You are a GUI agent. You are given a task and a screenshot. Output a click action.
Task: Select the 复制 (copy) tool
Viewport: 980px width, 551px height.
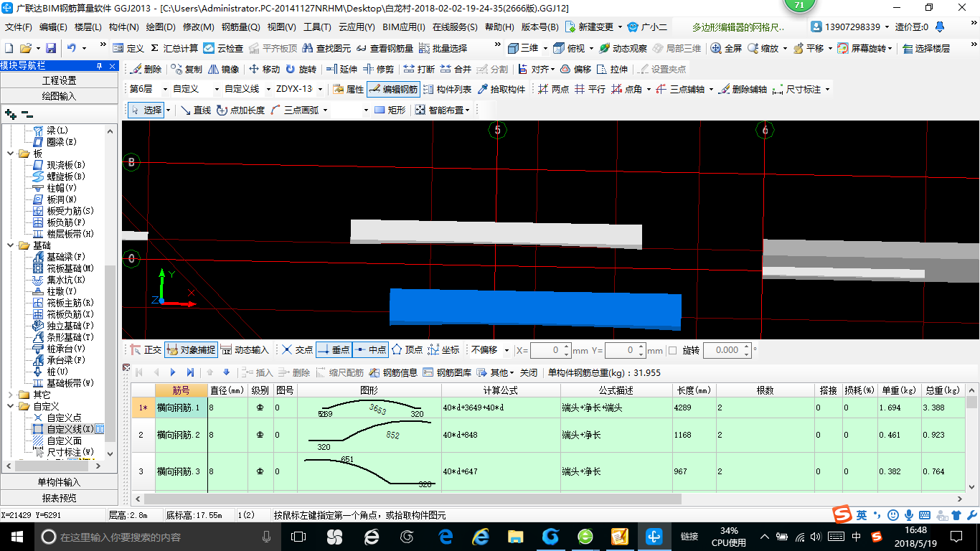tap(187, 70)
